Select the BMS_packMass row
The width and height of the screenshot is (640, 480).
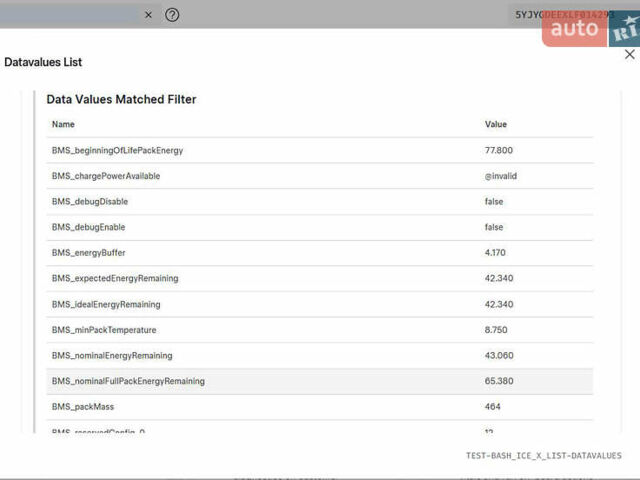83,407
